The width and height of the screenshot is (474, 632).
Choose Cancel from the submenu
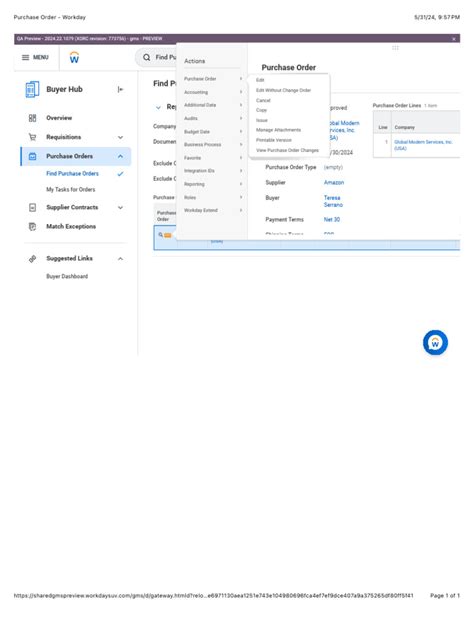click(x=263, y=100)
